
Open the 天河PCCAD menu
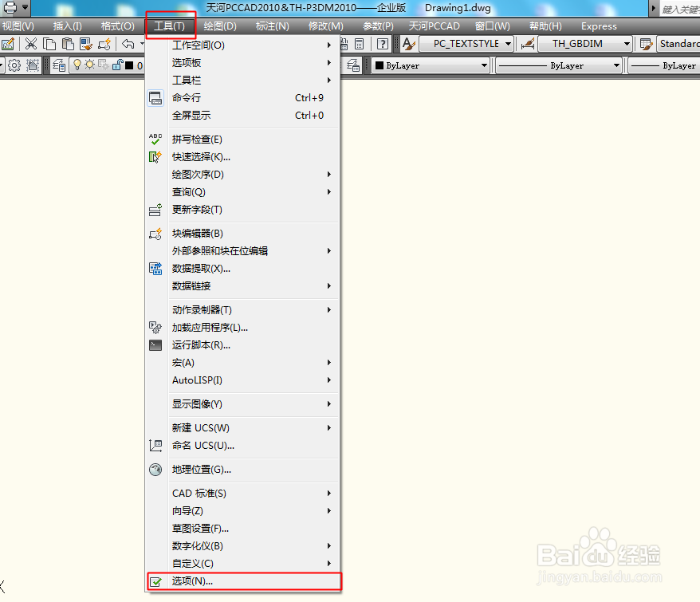pyautogui.click(x=434, y=26)
